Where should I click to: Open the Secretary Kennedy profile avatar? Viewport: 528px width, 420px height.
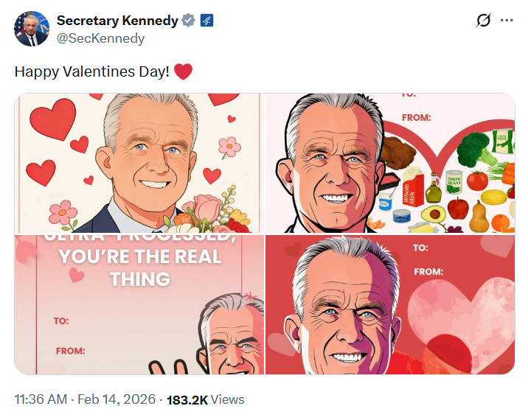[x=31, y=29]
